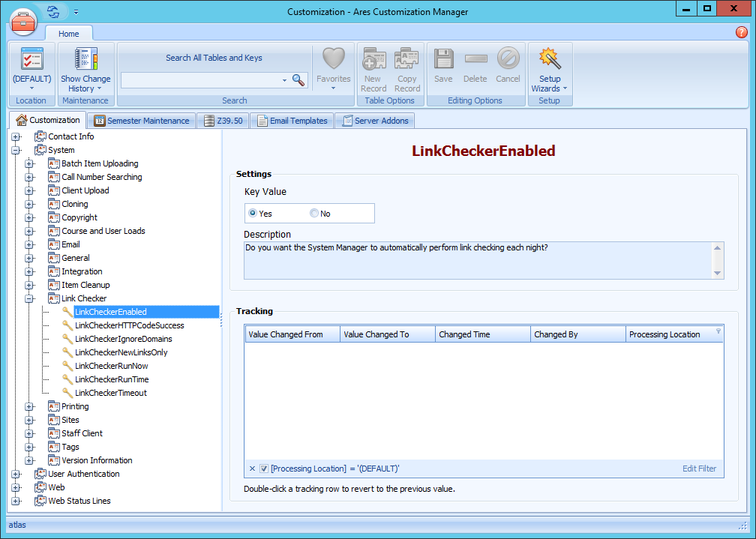This screenshot has height=539, width=756.
Task: Collapse the Link Checker tree node
Action: tap(28, 298)
